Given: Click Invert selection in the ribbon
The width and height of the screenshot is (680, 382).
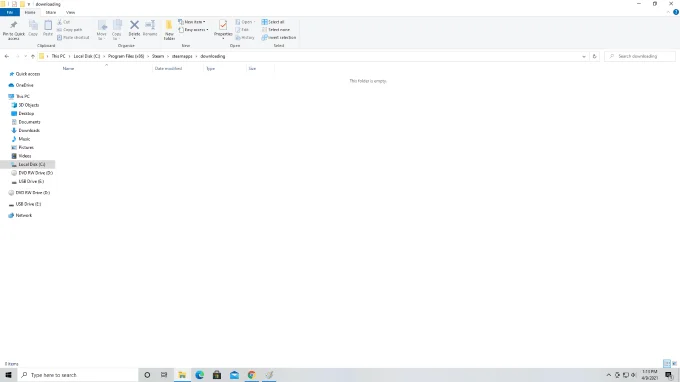Looking at the screenshot, I should [x=279, y=38].
